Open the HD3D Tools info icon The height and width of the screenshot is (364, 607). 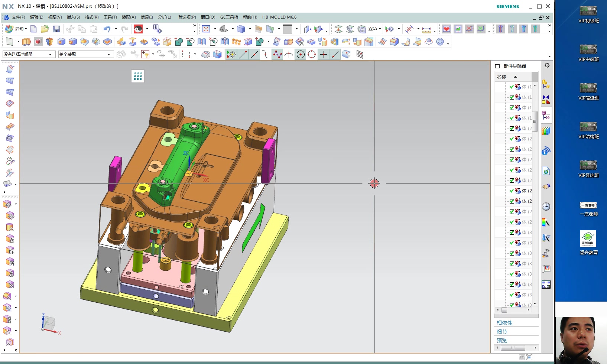pos(546,151)
